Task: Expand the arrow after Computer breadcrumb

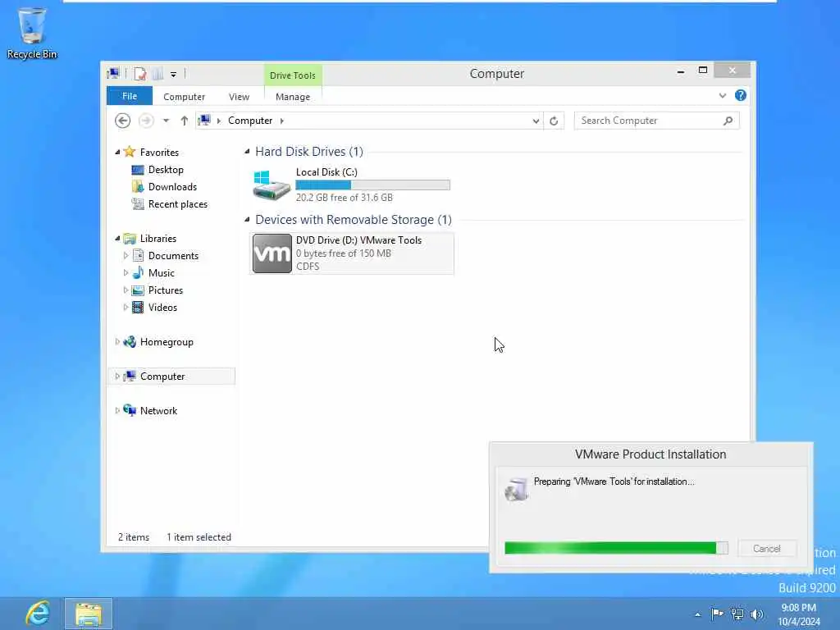Action: click(x=282, y=121)
